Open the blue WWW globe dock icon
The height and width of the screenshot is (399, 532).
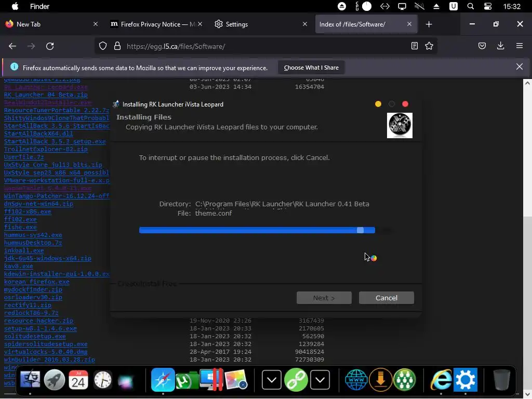pyautogui.click(x=356, y=380)
